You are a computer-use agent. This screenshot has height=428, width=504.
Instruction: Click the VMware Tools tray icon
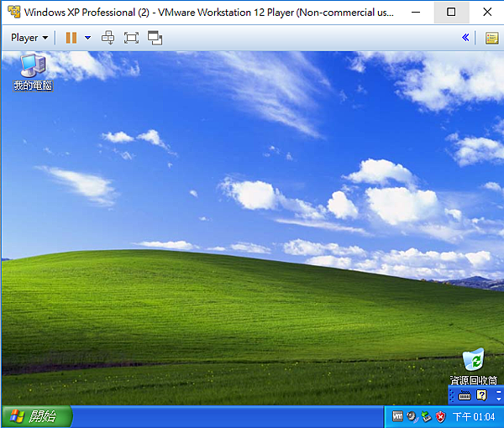[x=397, y=416]
